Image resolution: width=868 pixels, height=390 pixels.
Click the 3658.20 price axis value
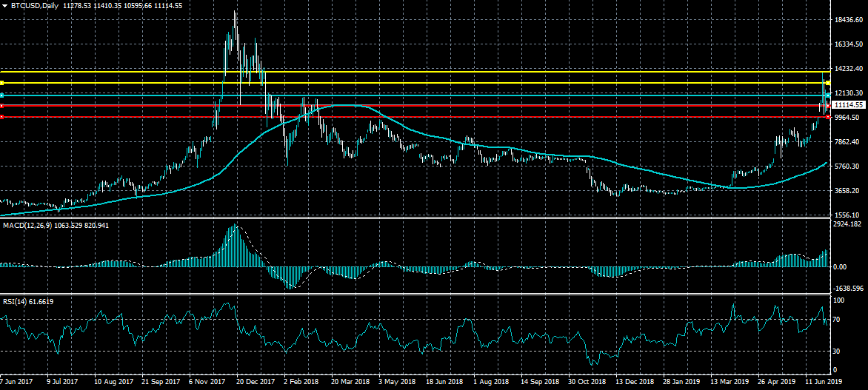pyautogui.click(x=849, y=190)
